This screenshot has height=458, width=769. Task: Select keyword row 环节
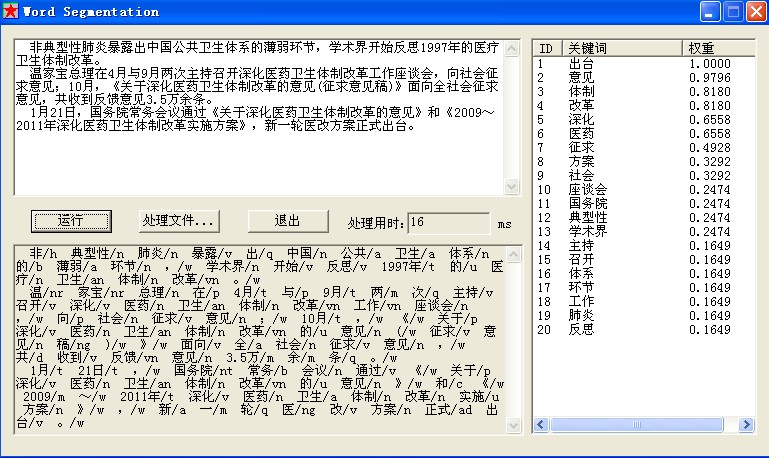pos(644,287)
